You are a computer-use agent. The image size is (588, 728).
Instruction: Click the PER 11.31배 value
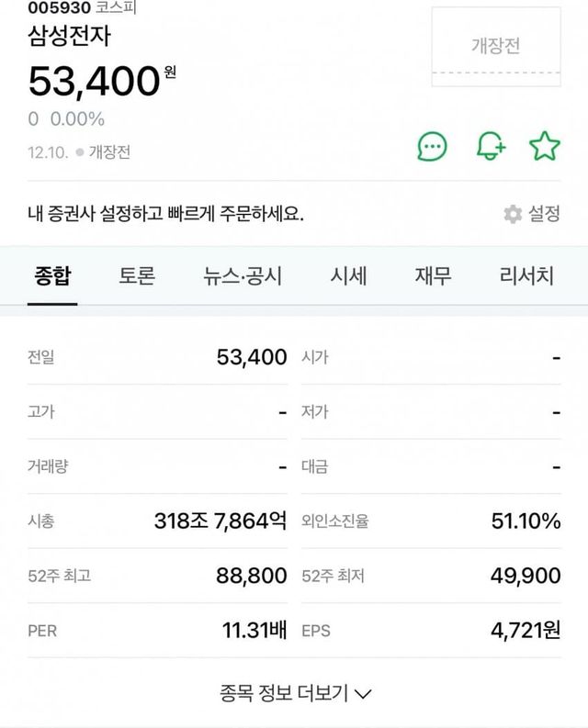tap(254, 632)
